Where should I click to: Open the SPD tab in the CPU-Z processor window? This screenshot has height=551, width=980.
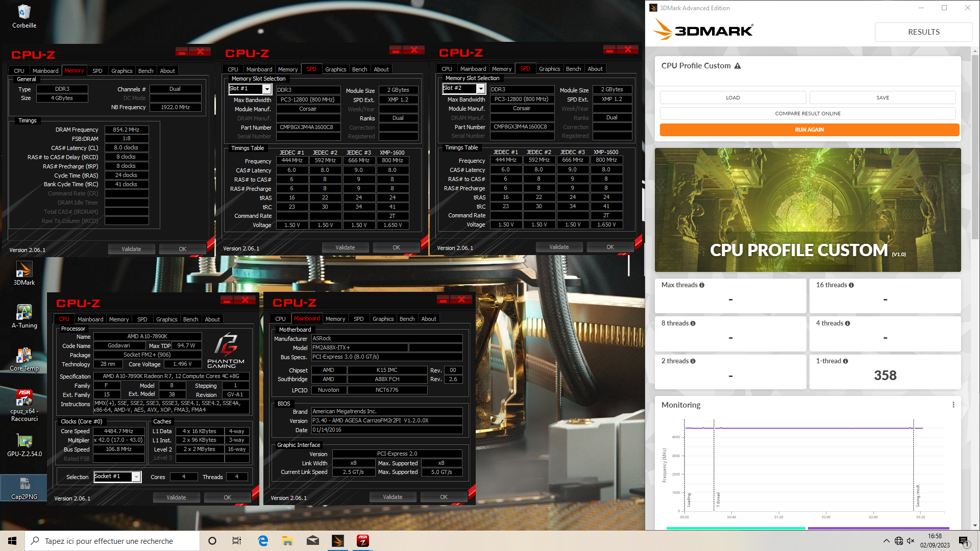142,319
